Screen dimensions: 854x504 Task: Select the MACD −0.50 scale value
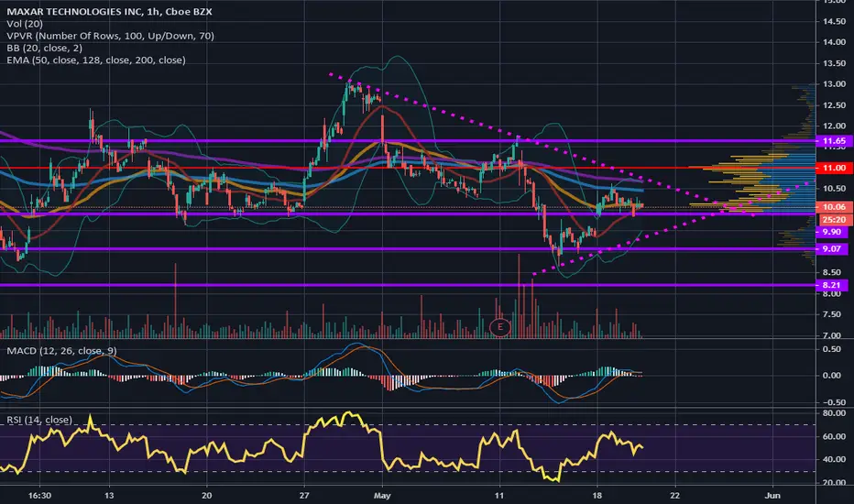click(833, 402)
